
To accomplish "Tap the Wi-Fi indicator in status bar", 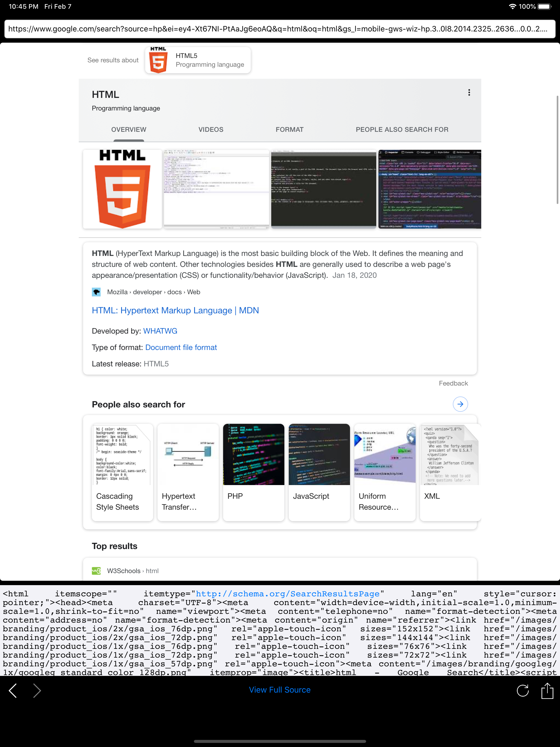I will 512,6.
